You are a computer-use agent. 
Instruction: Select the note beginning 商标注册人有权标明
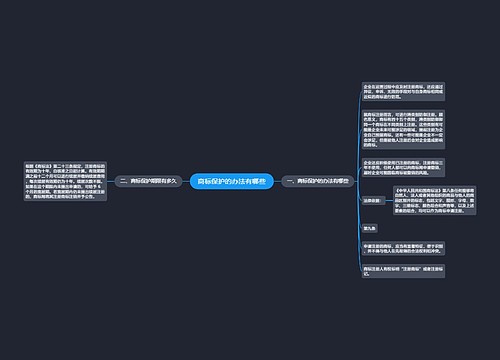(403, 271)
